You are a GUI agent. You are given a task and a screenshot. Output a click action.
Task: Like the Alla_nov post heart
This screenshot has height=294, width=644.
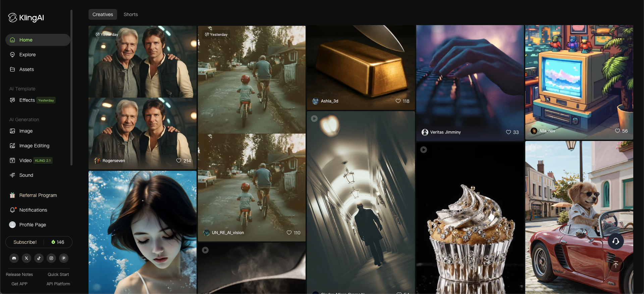pos(618,131)
